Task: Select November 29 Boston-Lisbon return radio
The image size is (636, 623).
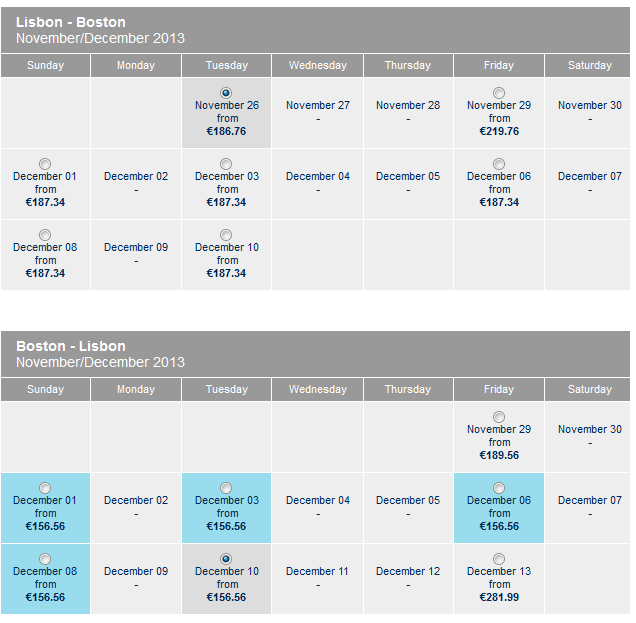Action: [498, 417]
